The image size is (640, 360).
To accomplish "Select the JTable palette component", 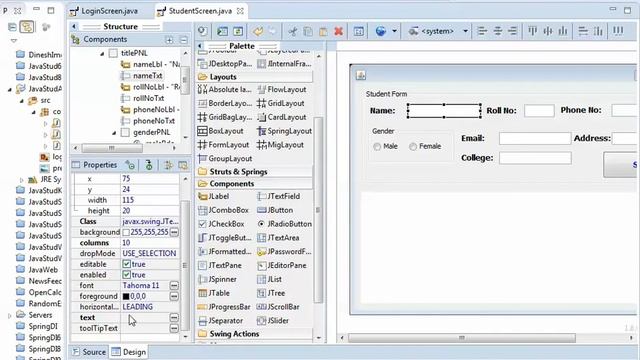I will (214, 293).
